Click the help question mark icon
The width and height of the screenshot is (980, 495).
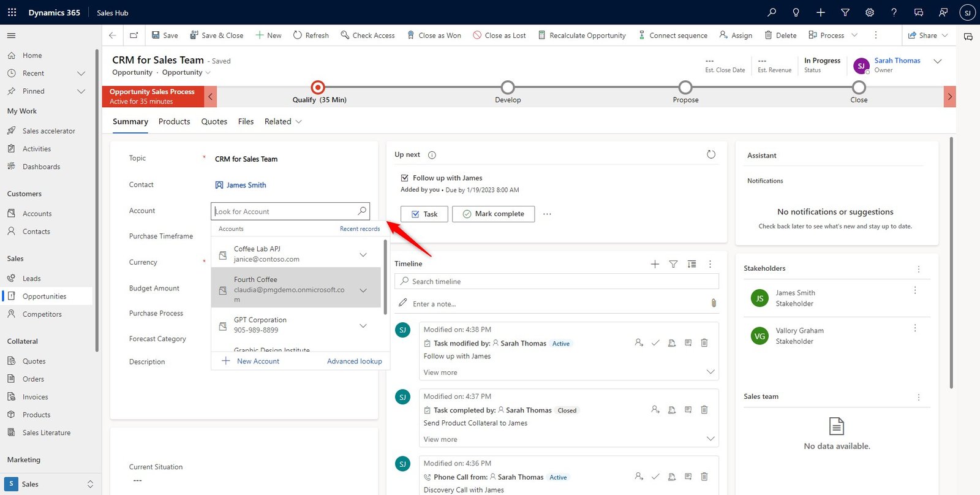pos(894,12)
